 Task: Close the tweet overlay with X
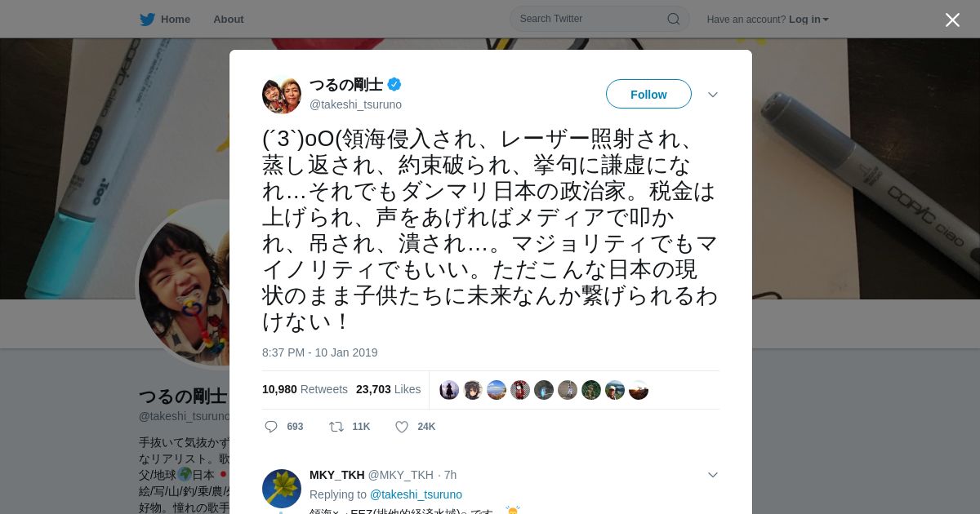coord(952,20)
